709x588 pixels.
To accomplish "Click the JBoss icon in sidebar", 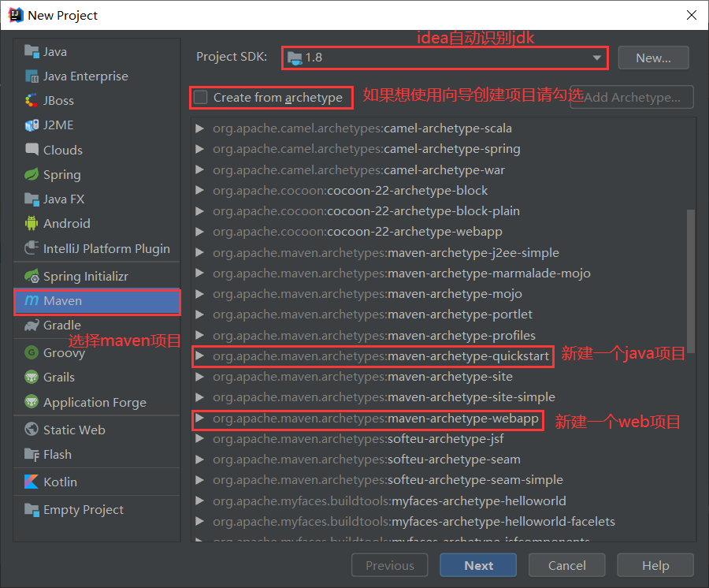I will tap(32, 100).
